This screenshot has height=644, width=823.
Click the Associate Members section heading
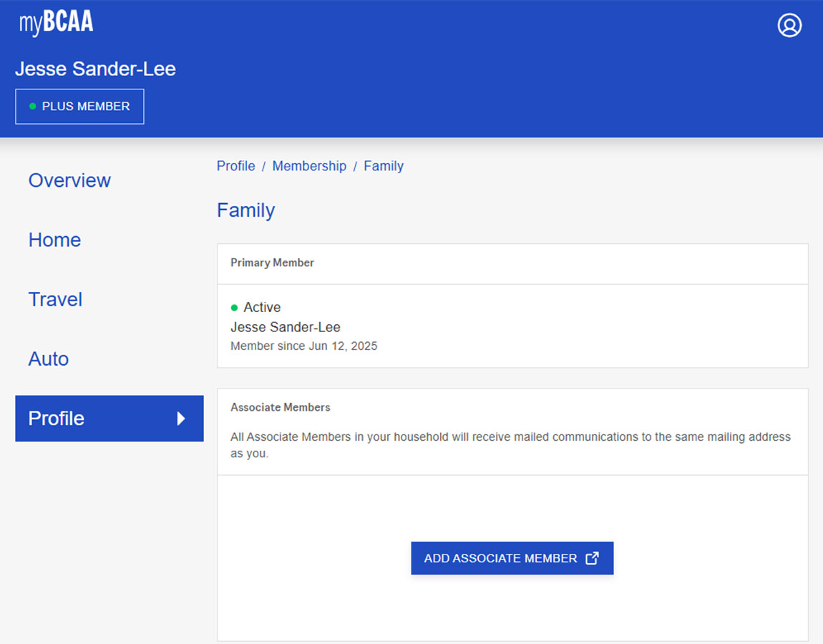tap(280, 407)
